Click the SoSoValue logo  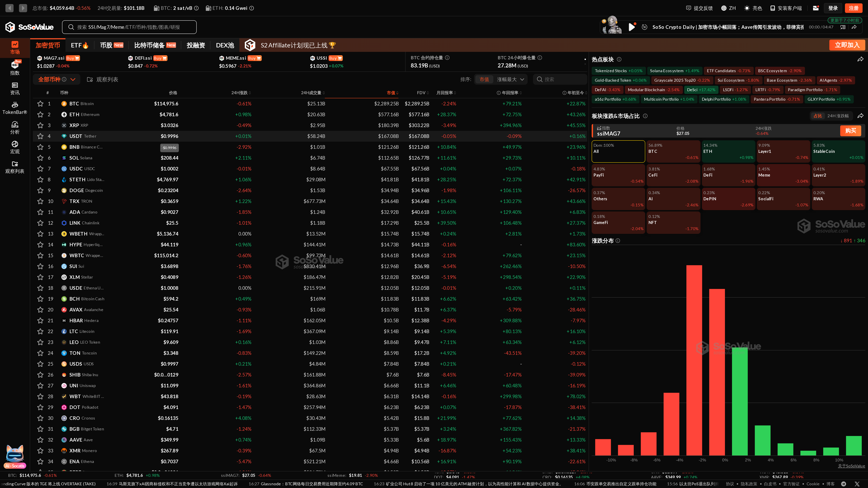tap(29, 27)
